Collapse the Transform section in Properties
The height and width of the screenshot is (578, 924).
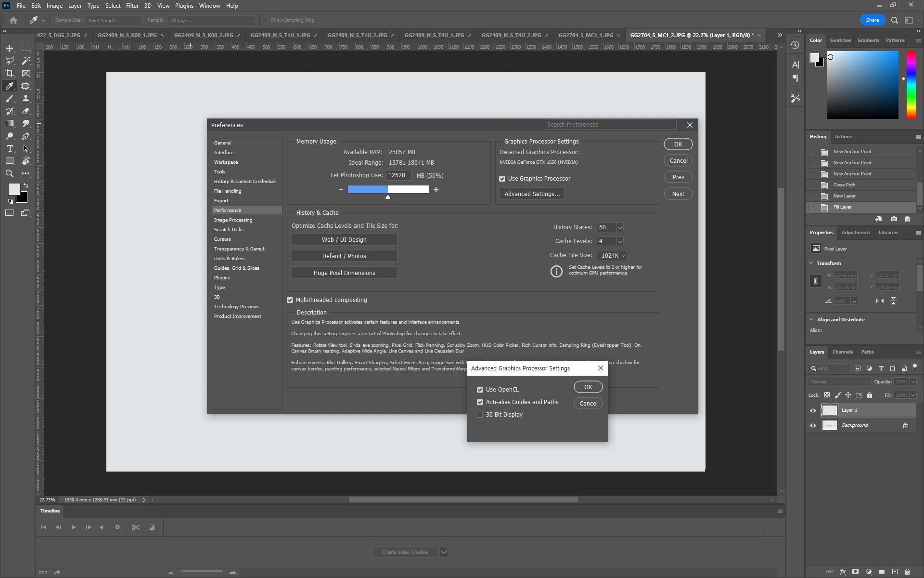pyautogui.click(x=811, y=263)
